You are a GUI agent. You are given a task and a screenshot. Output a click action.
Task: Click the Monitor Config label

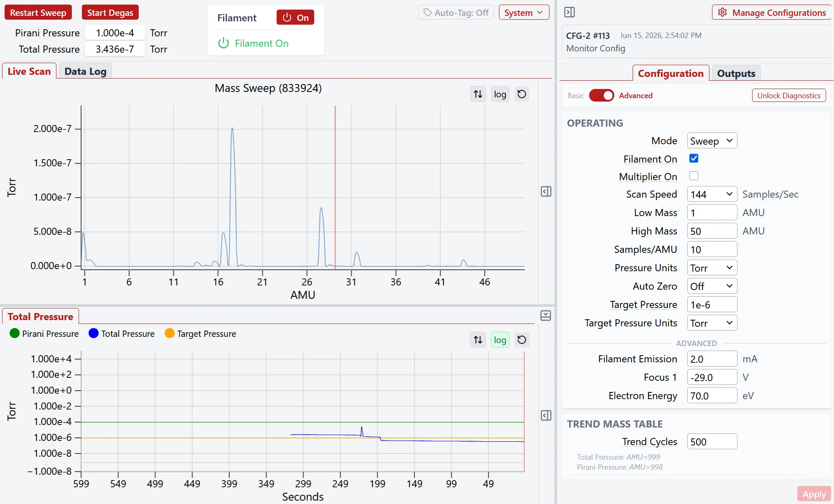(595, 48)
